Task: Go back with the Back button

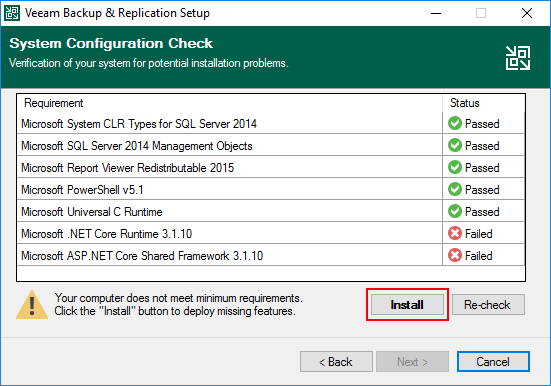Action: [336, 361]
